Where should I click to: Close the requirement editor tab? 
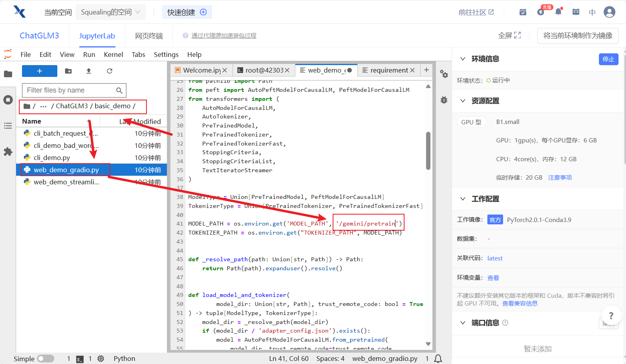pos(412,70)
